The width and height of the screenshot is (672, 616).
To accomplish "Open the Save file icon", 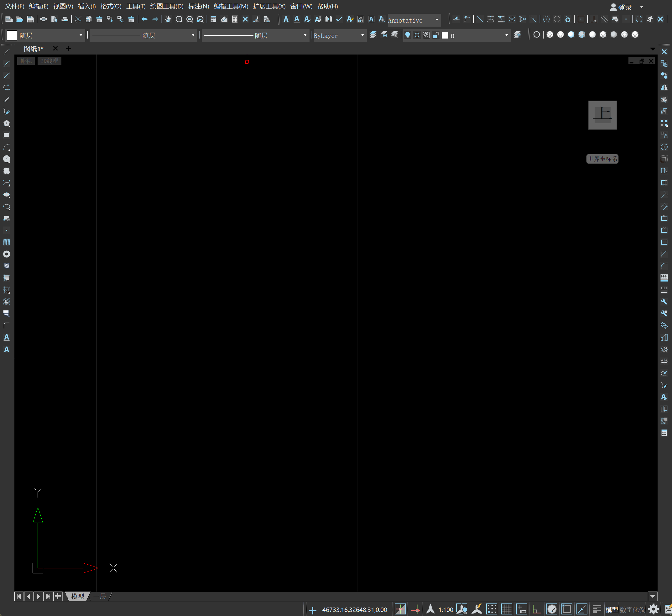I will [30, 19].
